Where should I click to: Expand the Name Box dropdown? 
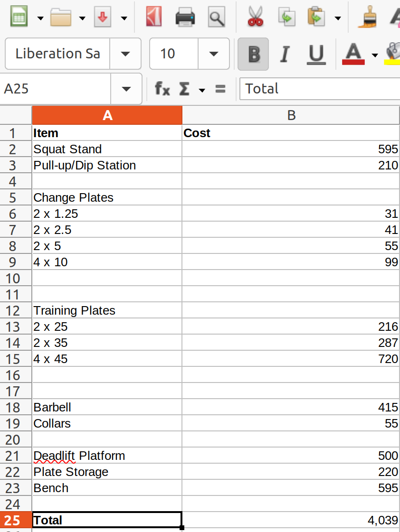point(126,89)
